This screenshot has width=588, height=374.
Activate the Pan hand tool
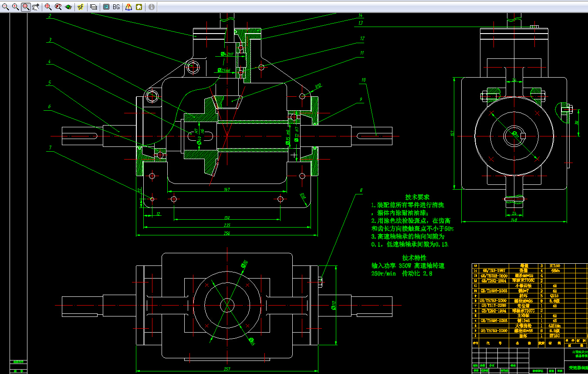pyautogui.click(x=36, y=7)
